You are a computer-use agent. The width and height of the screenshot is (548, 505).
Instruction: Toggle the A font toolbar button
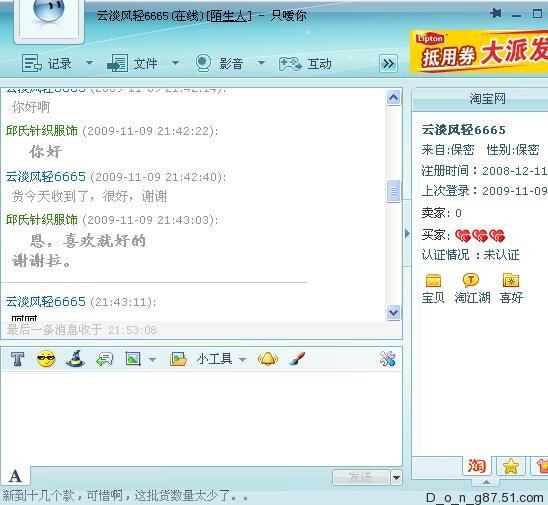pyautogui.click(x=15, y=476)
